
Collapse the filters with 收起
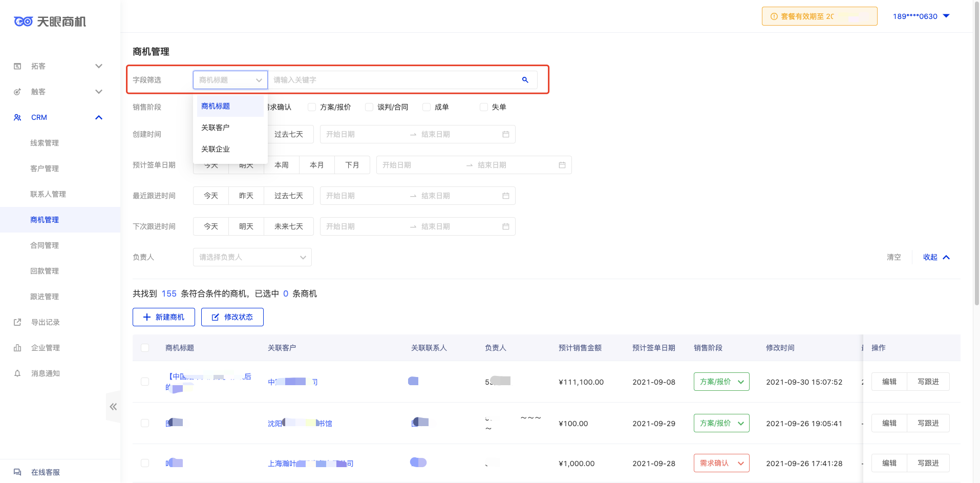tap(936, 257)
